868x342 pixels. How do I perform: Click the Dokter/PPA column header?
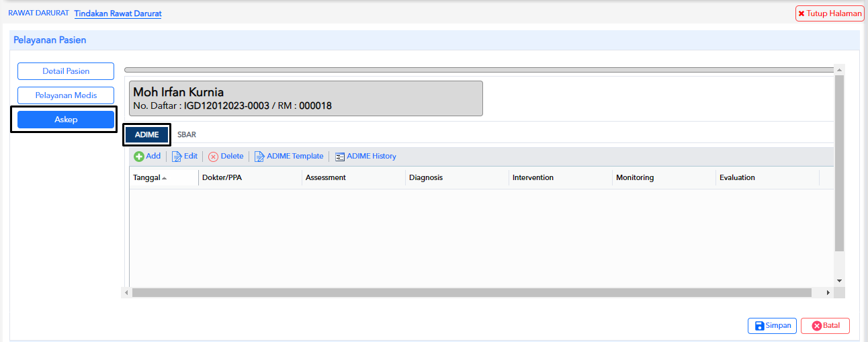(x=222, y=178)
